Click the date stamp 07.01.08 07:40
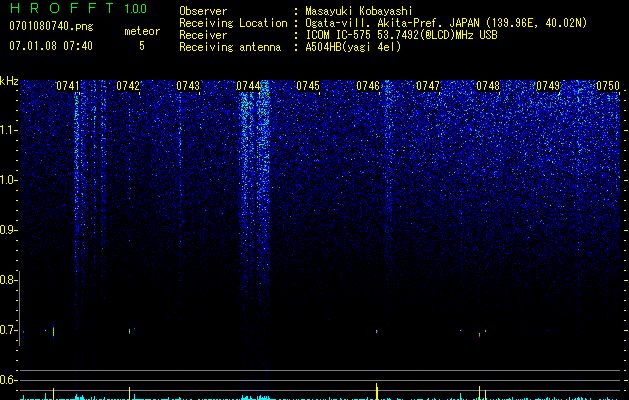The image size is (629, 400). [x=51, y=46]
